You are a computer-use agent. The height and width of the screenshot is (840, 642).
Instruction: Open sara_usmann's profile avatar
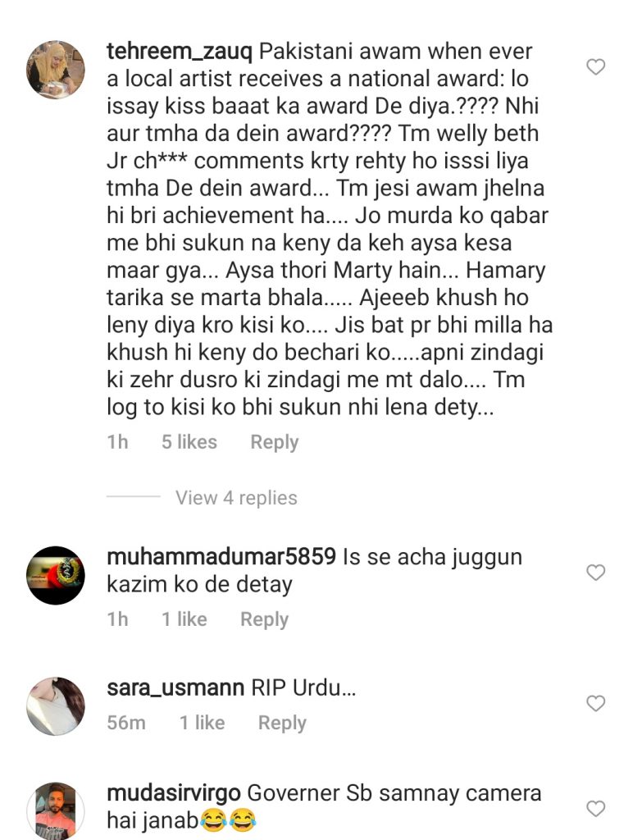56,706
